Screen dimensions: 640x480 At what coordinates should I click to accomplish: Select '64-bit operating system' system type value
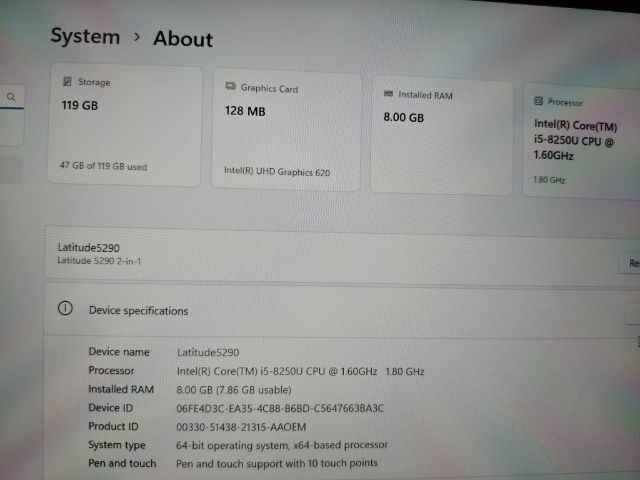tap(282, 445)
